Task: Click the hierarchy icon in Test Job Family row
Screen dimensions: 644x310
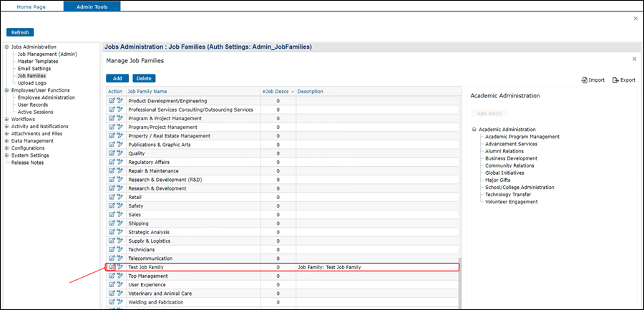Action: pyautogui.click(x=120, y=267)
